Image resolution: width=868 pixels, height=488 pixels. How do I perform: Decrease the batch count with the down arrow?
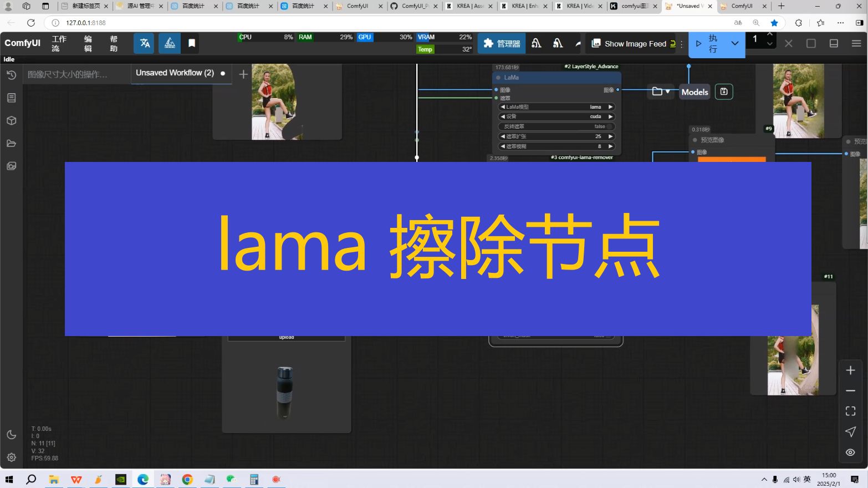point(769,44)
